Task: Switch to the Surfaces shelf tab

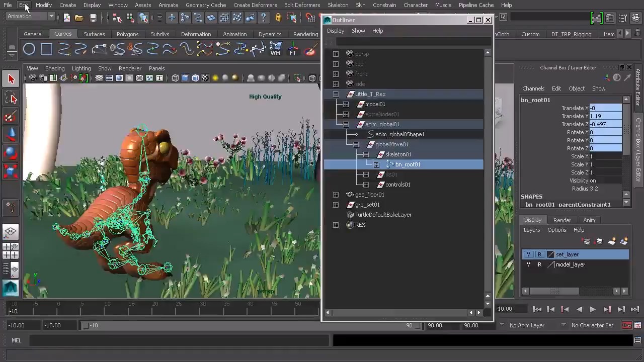Action: (94, 34)
